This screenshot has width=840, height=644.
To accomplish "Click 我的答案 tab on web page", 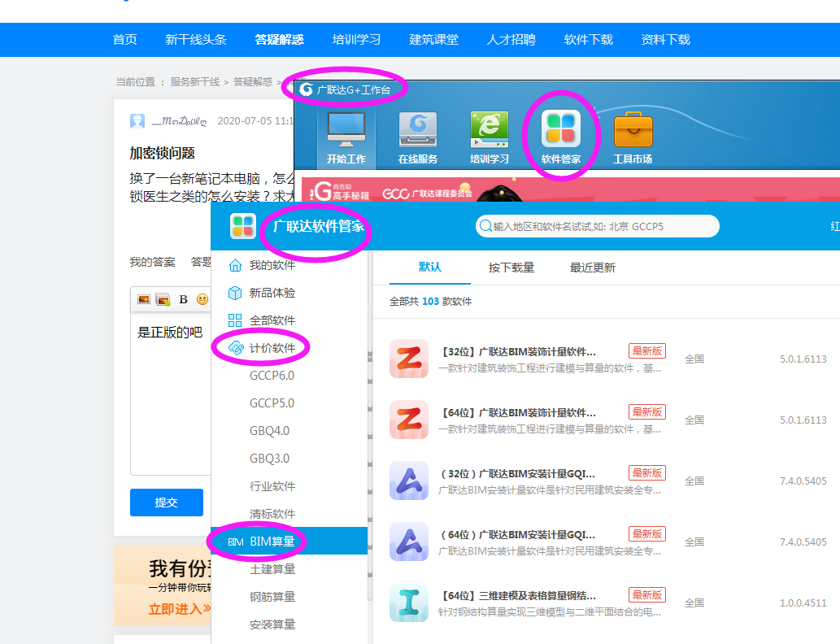I will (x=153, y=262).
